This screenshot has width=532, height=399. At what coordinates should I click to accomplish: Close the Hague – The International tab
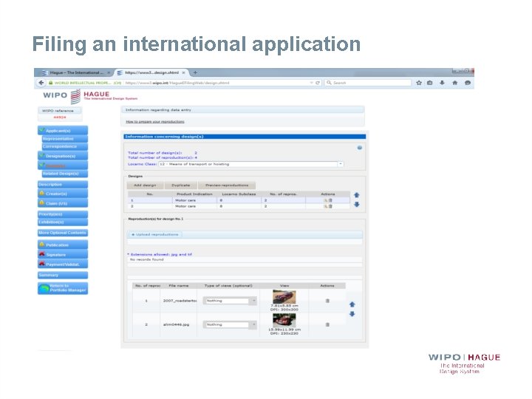tap(109, 72)
